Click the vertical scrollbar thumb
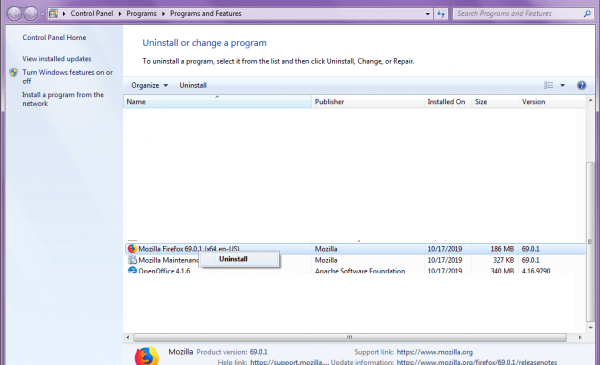 pyautogui.click(x=590, y=242)
